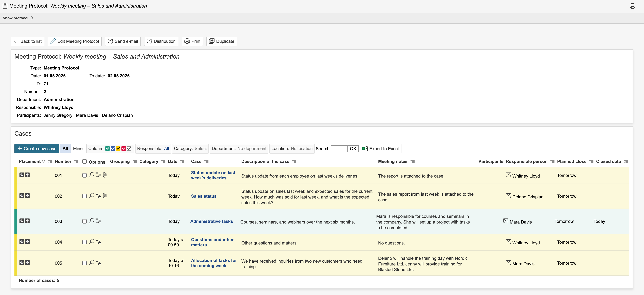This screenshot has height=295, width=644.
Task: Expand the Show protocol chevron
Action: (32, 18)
